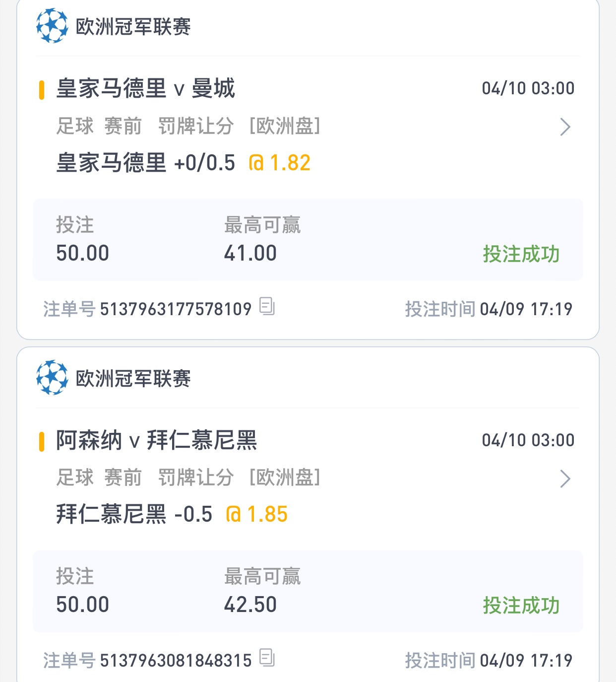Click the second 欧洲冠军联赛 league name
Image resolution: width=616 pixels, height=682 pixels.
[133, 379]
